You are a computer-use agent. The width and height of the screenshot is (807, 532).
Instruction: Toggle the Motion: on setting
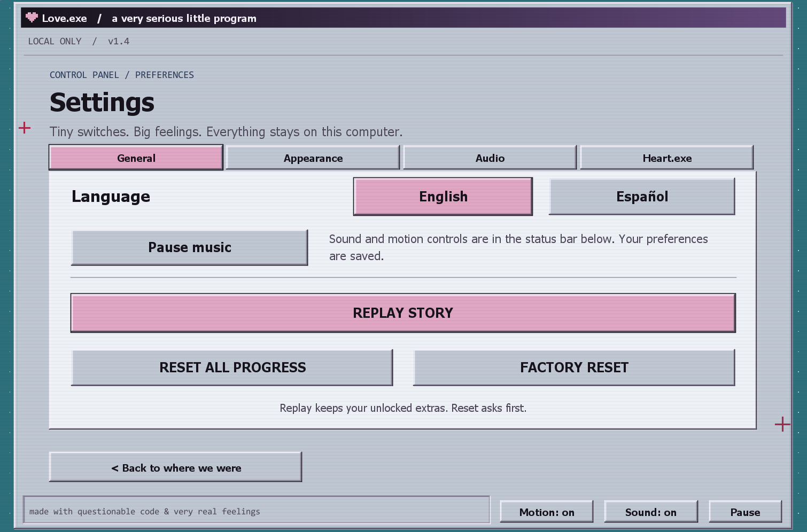point(547,512)
